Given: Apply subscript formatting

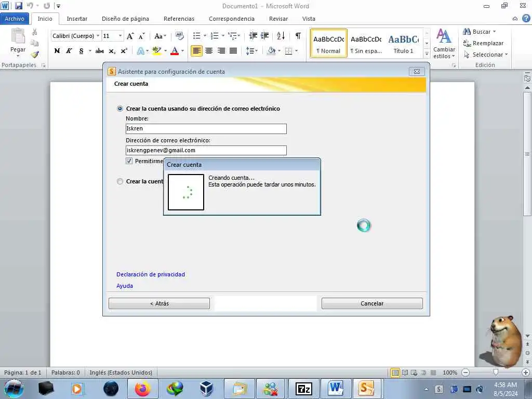Looking at the screenshot, I should pos(112,51).
